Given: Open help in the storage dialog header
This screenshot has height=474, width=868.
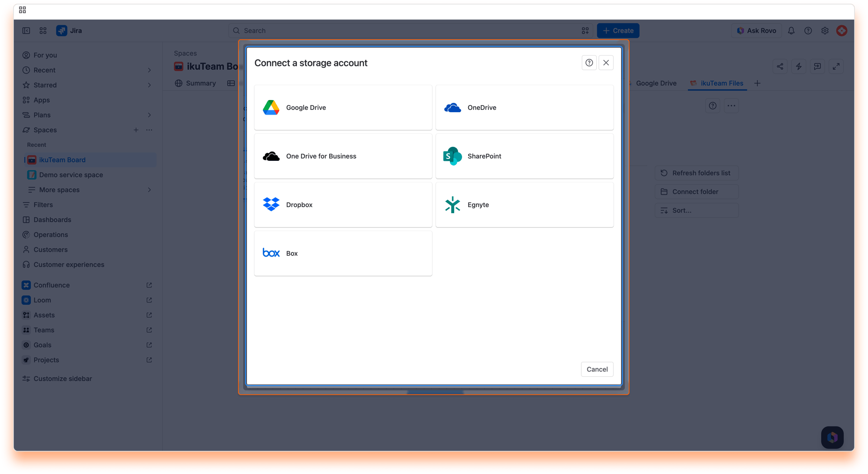Looking at the screenshot, I should click(x=589, y=63).
